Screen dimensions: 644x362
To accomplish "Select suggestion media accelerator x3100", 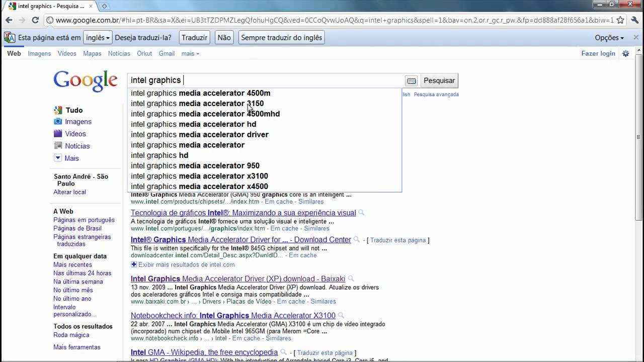I will (265, 176).
